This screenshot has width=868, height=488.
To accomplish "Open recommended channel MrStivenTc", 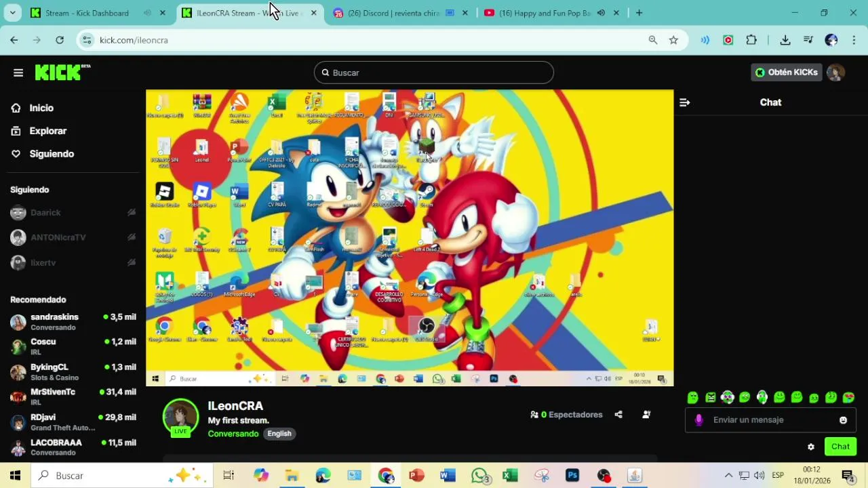I will point(73,397).
